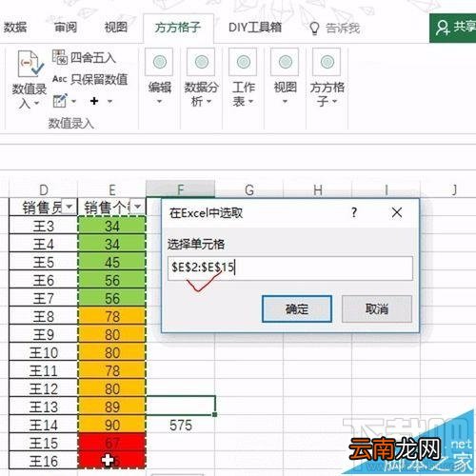Open the dropdown arrow beside the plus icon
The image size is (476, 476).
pos(109,102)
